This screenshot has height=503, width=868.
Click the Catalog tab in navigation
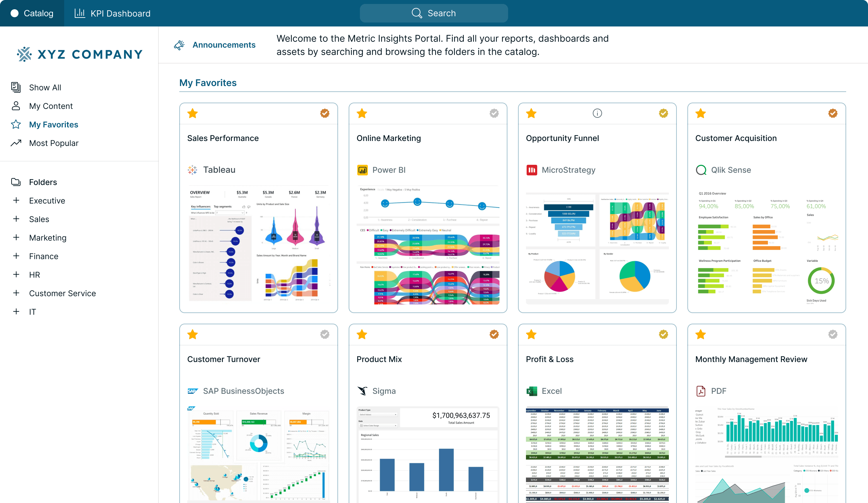tap(32, 13)
